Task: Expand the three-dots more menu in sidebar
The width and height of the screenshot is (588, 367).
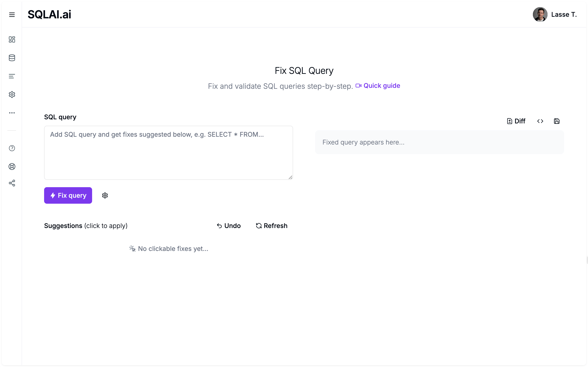Action: [12, 113]
